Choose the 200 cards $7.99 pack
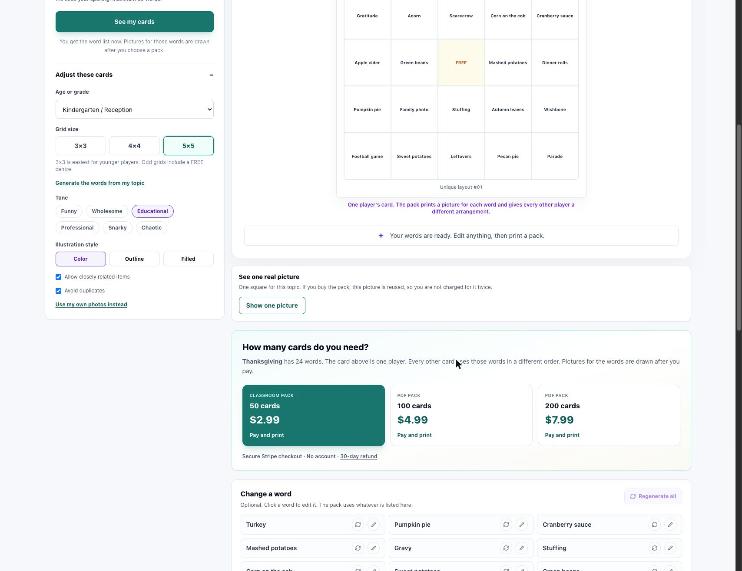 (609, 415)
